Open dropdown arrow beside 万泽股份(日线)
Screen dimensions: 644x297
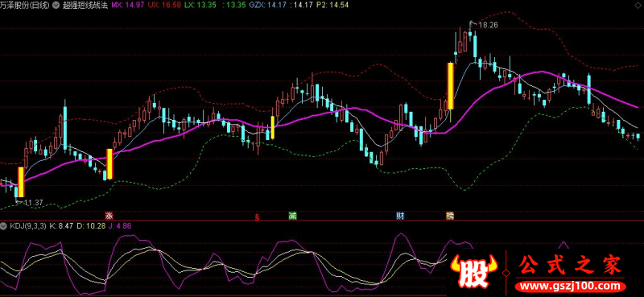[x=56, y=6]
